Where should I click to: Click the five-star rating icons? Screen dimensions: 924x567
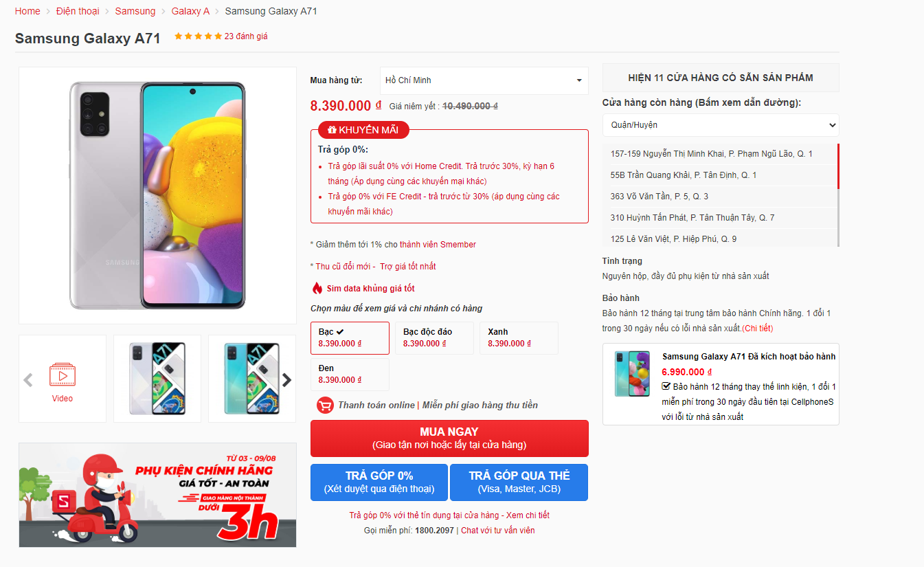point(198,36)
